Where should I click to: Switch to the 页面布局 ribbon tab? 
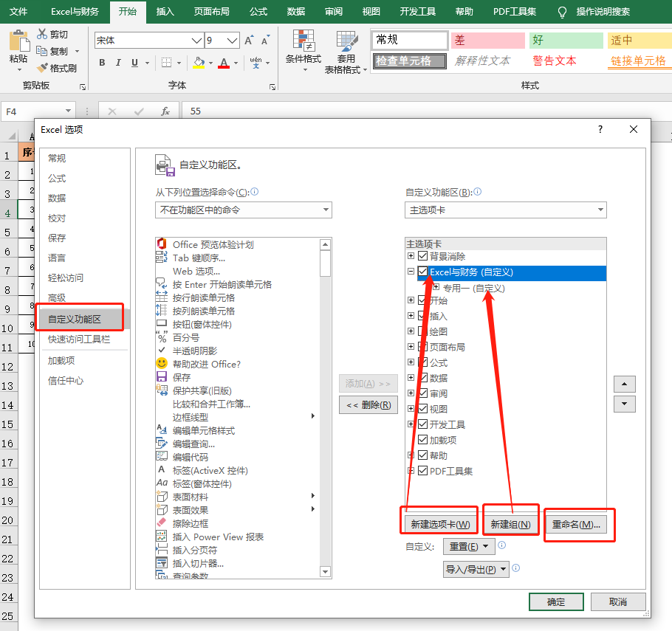tap(211, 12)
